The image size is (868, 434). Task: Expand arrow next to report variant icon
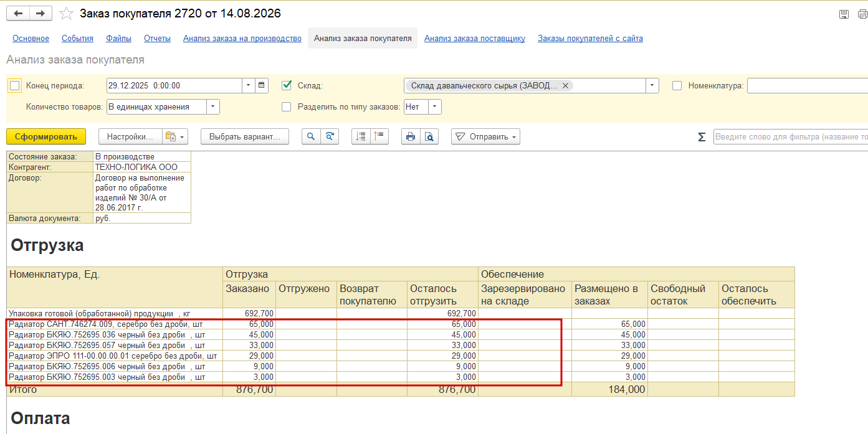click(x=182, y=137)
